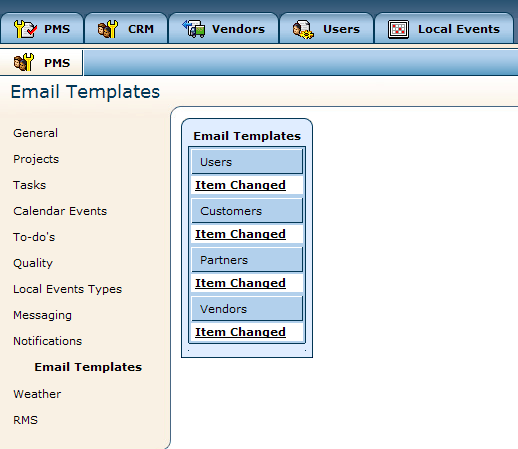Click the Vendors truck icon
The image size is (518, 449).
(194, 29)
